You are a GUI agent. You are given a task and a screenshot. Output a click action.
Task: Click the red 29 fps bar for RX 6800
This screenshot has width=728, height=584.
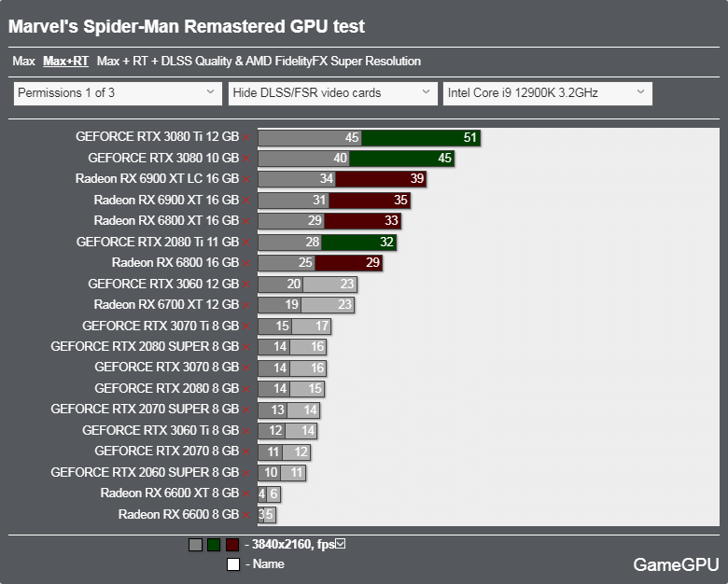pos(349,263)
